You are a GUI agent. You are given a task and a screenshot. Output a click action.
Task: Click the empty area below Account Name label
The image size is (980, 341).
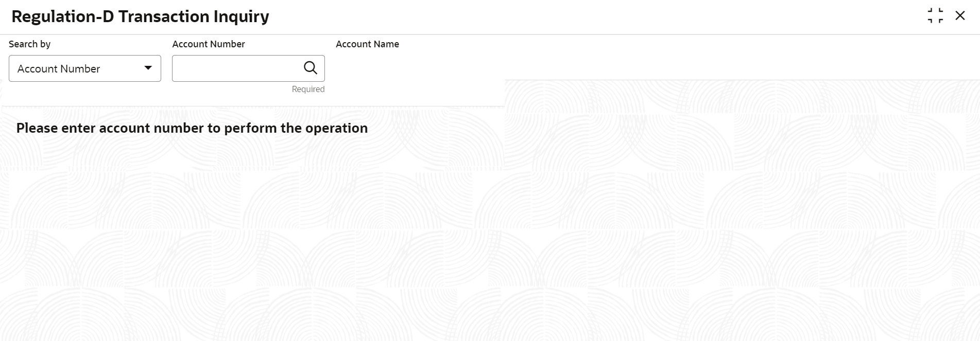point(391,68)
